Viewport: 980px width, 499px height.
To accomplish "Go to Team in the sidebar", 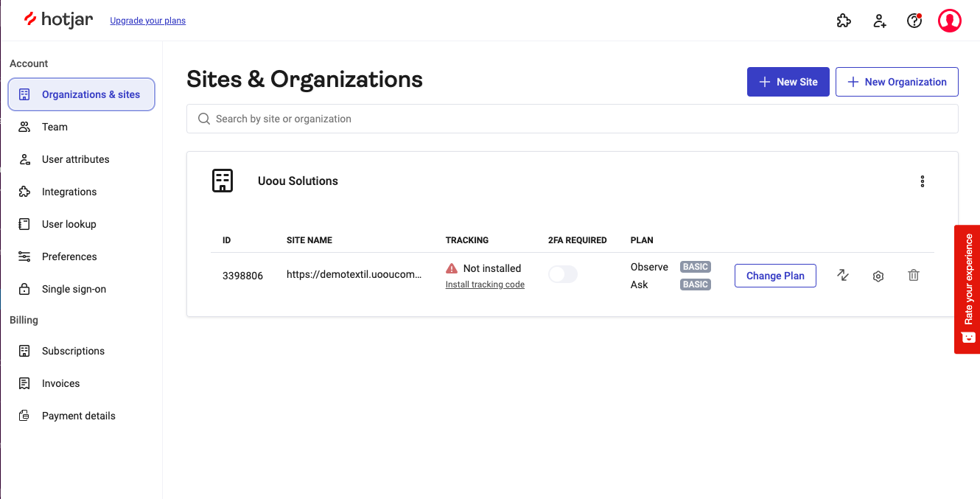I will (81, 127).
